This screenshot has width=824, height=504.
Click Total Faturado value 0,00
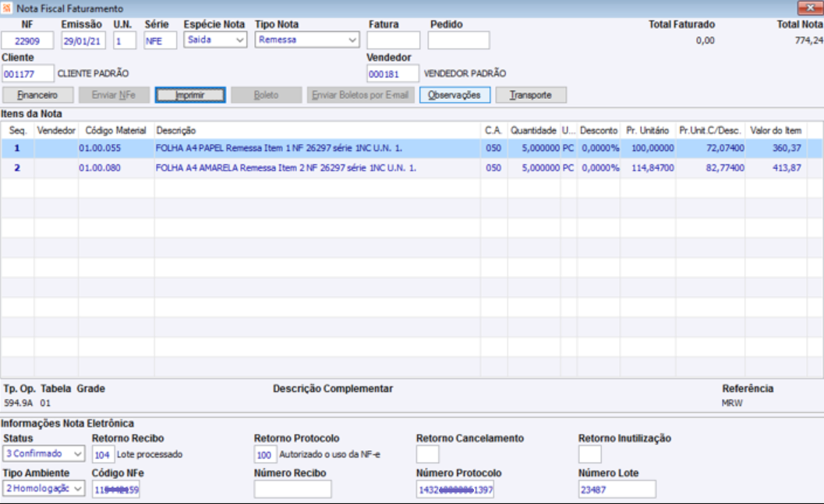706,41
